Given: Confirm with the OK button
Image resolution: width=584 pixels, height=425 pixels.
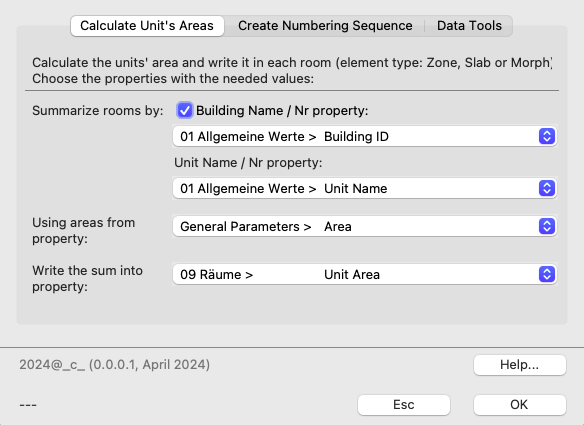Looking at the screenshot, I should coord(520,405).
